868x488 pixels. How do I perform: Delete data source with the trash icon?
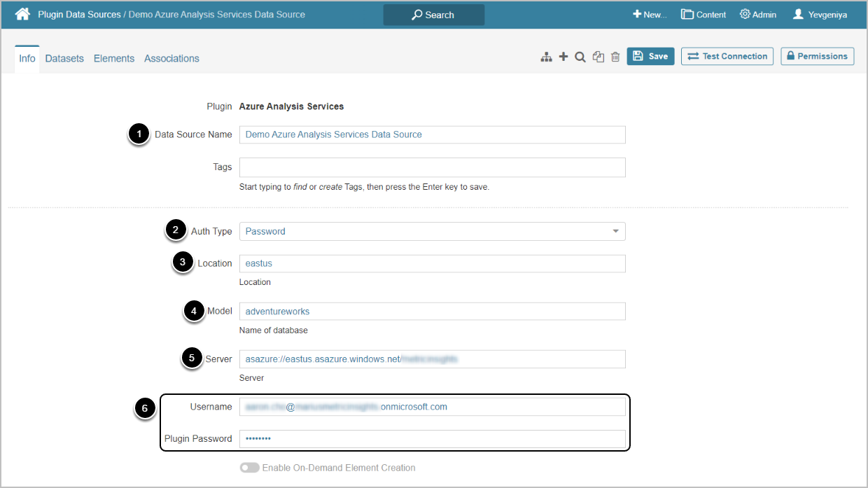tap(615, 57)
